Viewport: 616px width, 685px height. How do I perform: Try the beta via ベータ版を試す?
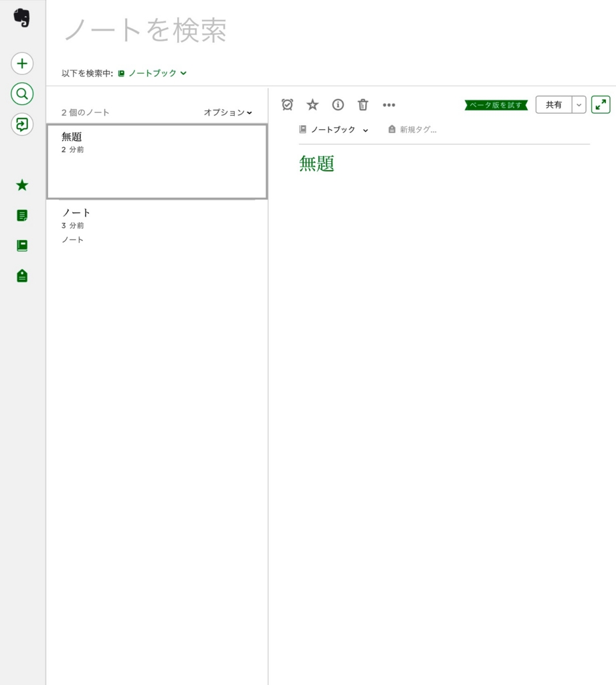tap(496, 105)
